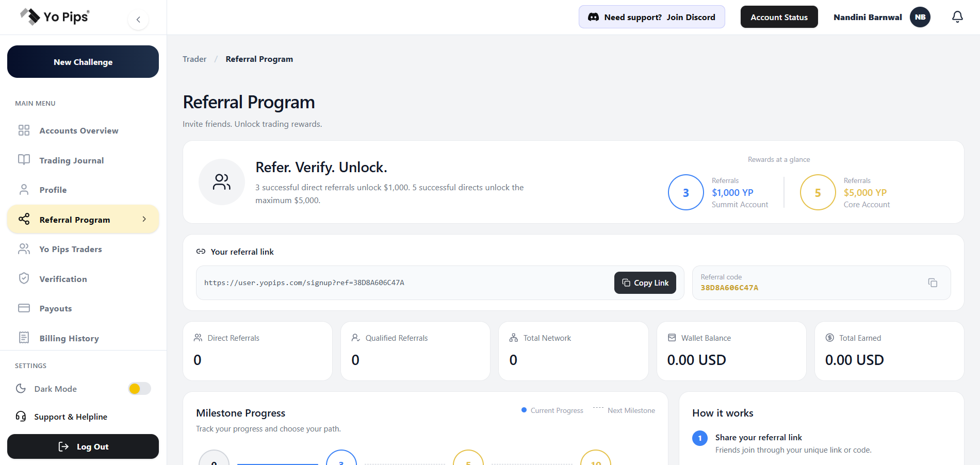The width and height of the screenshot is (980, 465).
Task: Open Verification menu item
Action: [83, 279]
